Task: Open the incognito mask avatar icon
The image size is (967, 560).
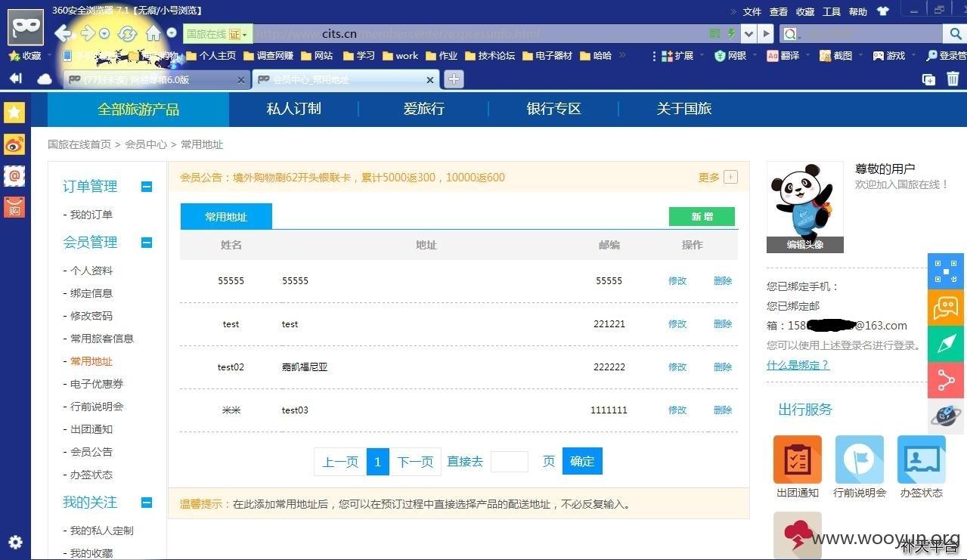Action: (26, 28)
